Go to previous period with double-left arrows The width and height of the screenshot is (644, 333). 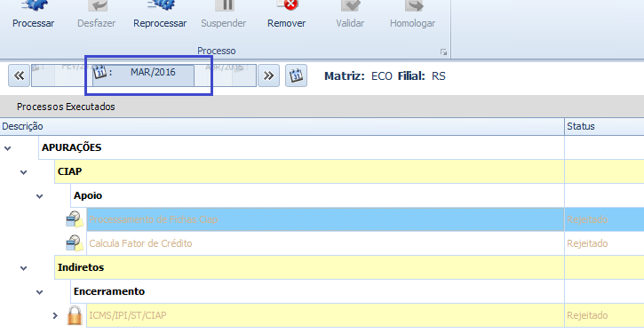(x=19, y=75)
